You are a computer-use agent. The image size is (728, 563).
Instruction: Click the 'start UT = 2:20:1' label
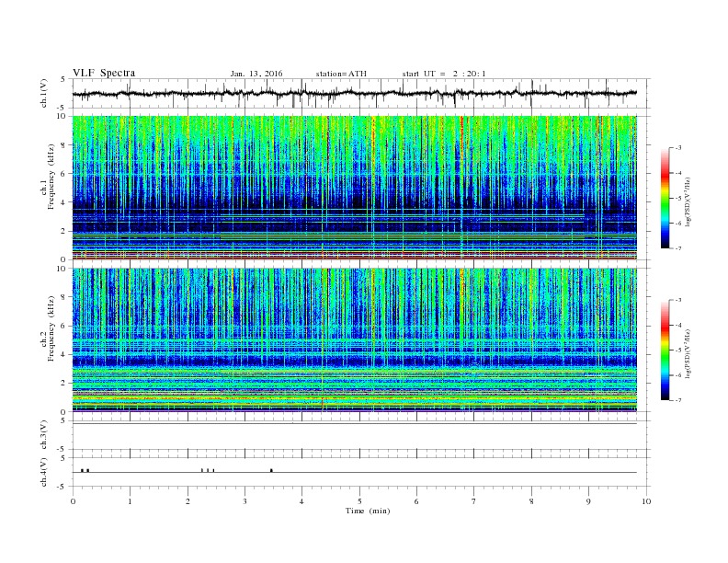444,74
